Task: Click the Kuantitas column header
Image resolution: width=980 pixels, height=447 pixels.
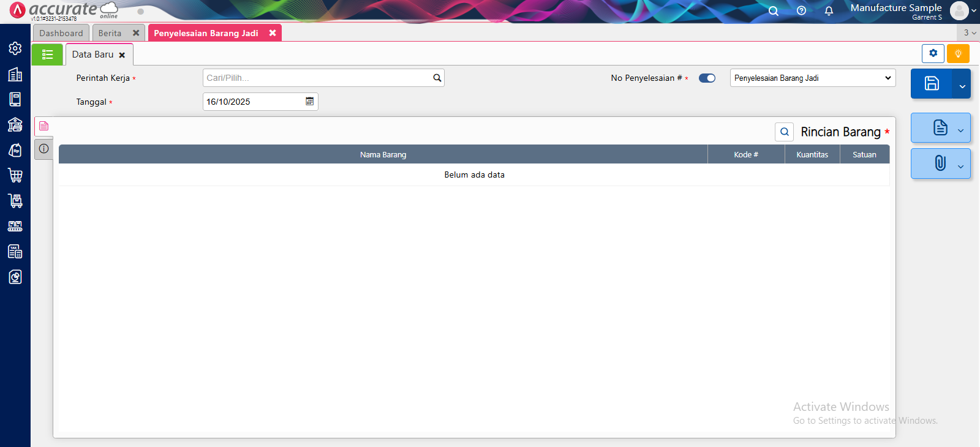Action: pyautogui.click(x=812, y=155)
